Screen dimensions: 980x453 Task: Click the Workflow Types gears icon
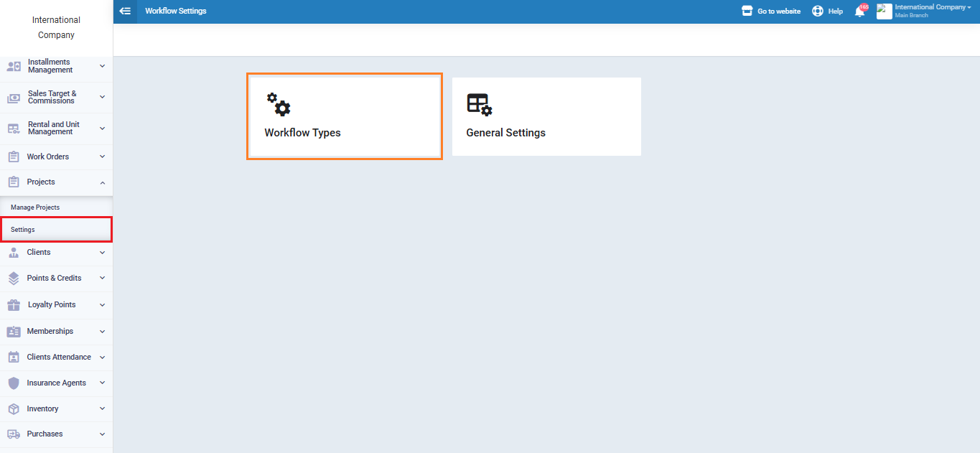tap(279, 105)
